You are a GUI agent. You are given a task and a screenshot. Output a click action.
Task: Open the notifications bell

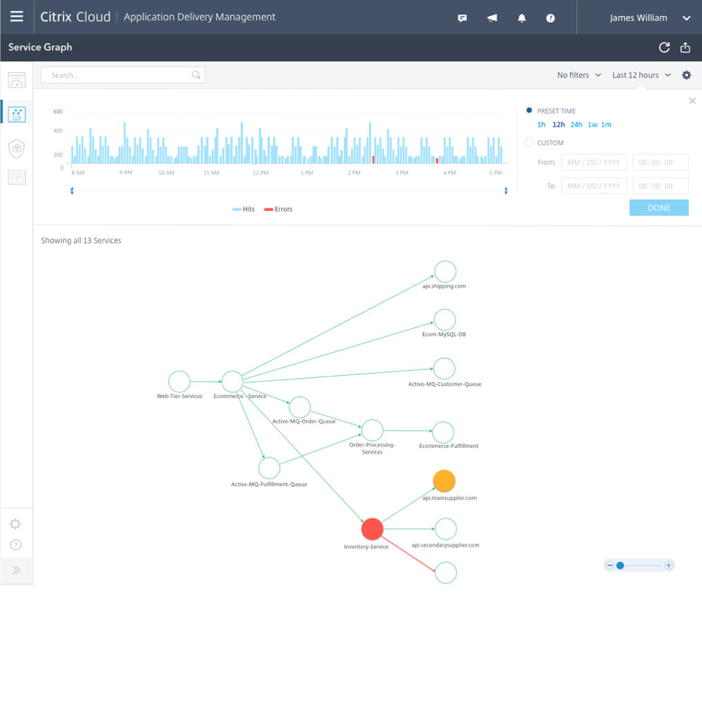pyautogui.click(x=522, y=18)
